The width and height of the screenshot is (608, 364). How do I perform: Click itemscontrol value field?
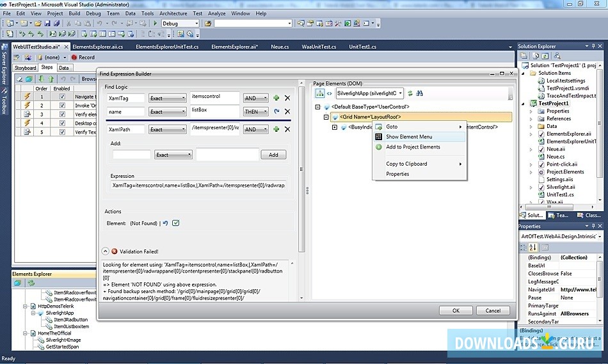(215, 97)
